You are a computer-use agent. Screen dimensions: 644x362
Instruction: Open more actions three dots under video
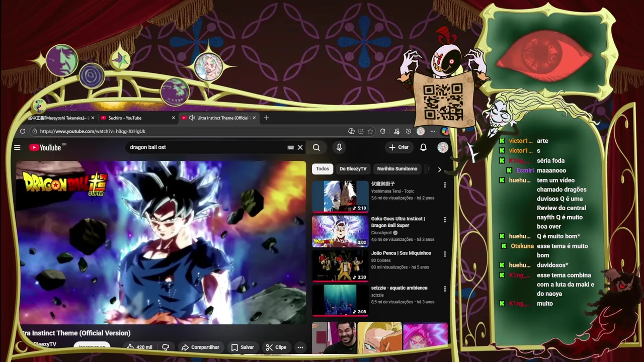[300, 347]
